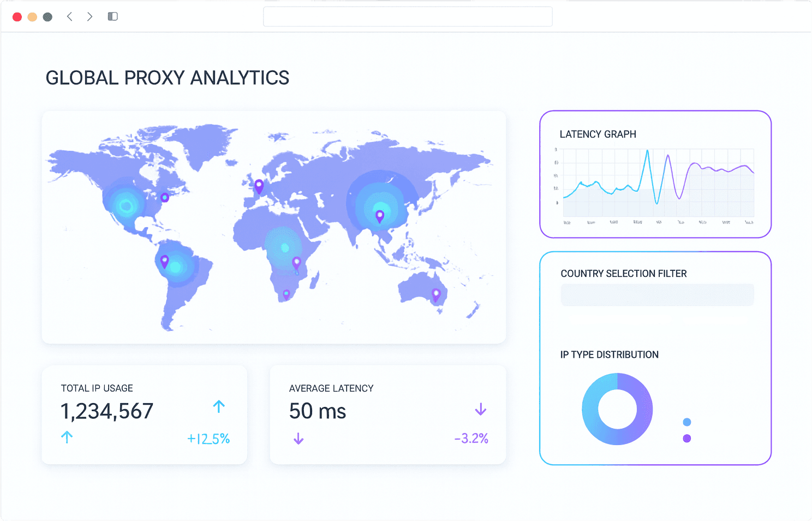This screenshot has height=521, width=812.
Task: Click the heat spot over western North America
Action: coord(127,206)
